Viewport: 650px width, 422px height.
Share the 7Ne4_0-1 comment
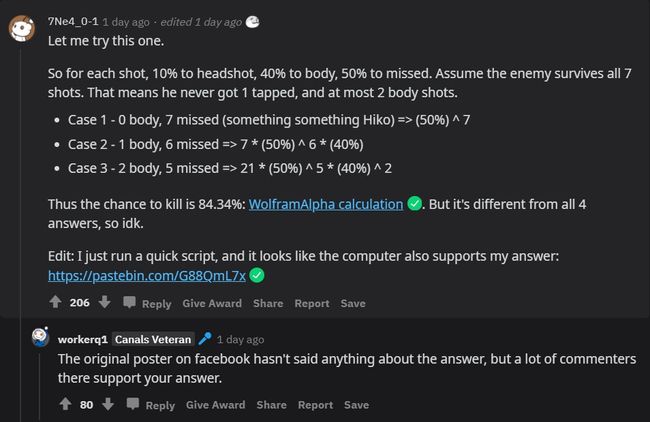268,303
